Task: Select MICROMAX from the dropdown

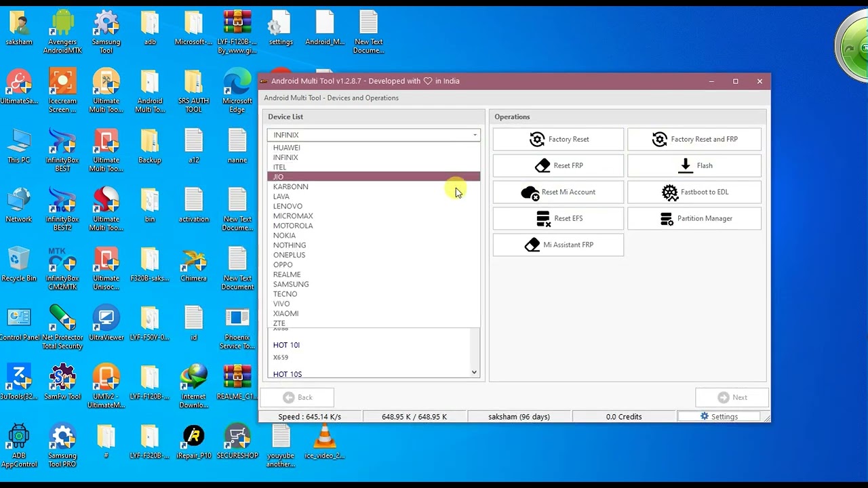Action: (x=374, y=216)
